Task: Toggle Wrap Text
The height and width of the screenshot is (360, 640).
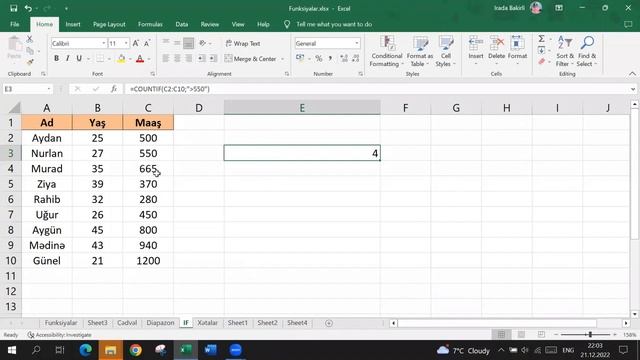Action: pos(243,43)
